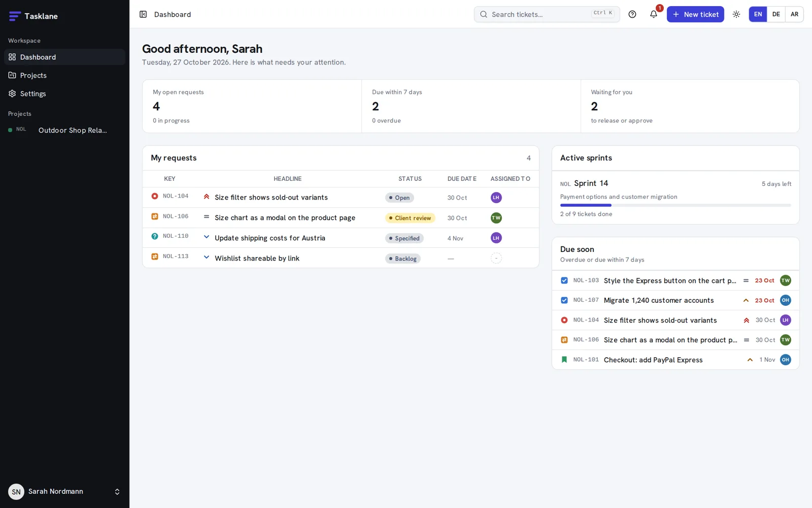The image size is (812, 508).
Task: Toggle the NOL-103 task checkbox icon
Action: (564, 280)
